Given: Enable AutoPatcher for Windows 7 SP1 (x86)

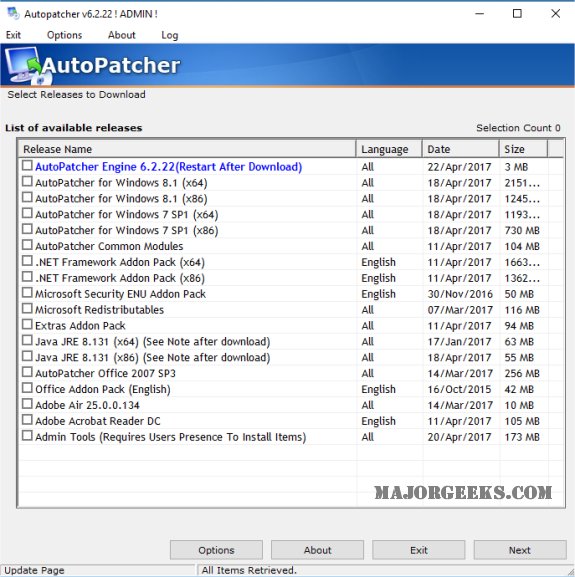Looking at the screenshot, I should point(27,229).
